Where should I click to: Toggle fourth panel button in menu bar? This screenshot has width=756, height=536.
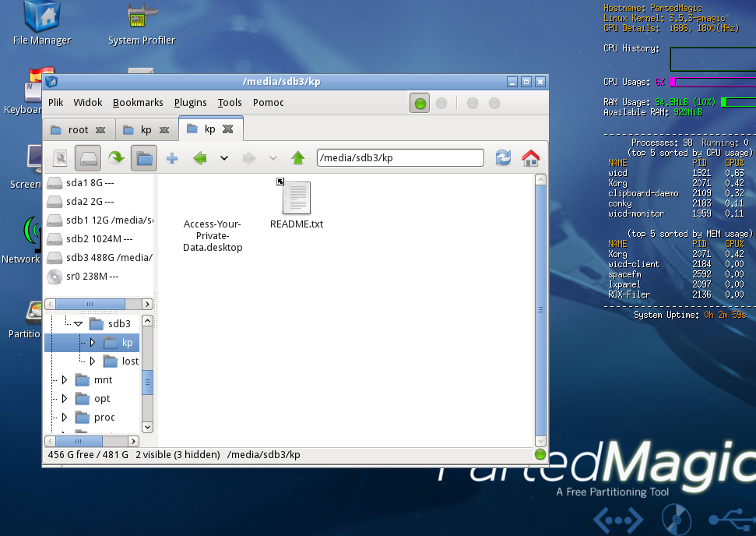click(x=494, y=103)
